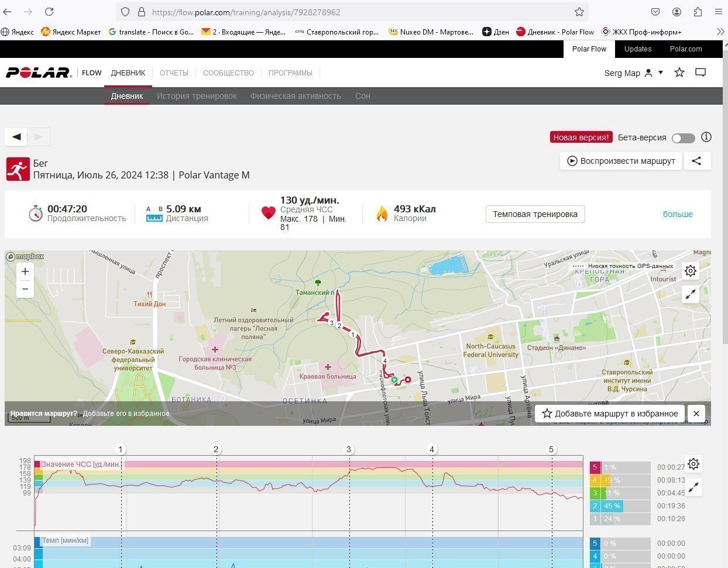
Task: Select Polar Flow top tab
Action: coord(589,49)
